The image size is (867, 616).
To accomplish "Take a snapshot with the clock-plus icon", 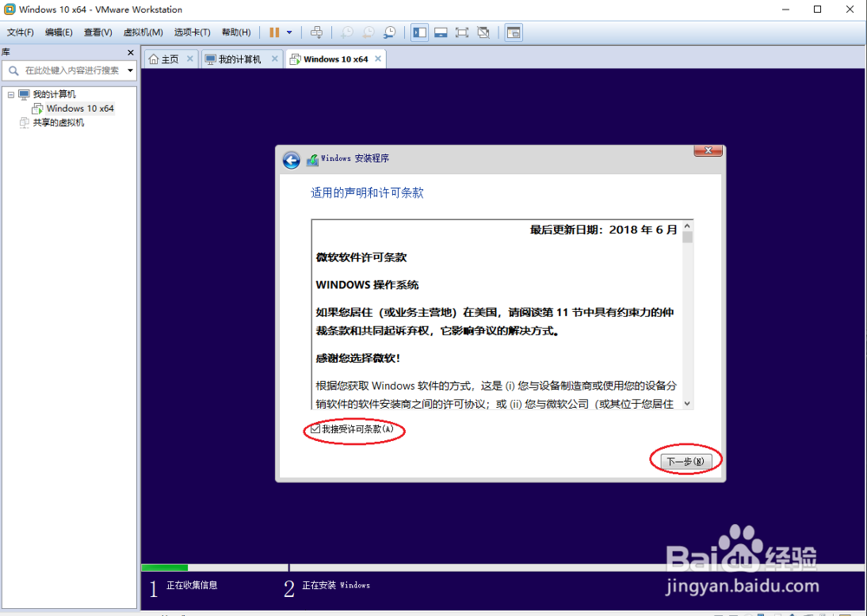I will coord(347,33).
